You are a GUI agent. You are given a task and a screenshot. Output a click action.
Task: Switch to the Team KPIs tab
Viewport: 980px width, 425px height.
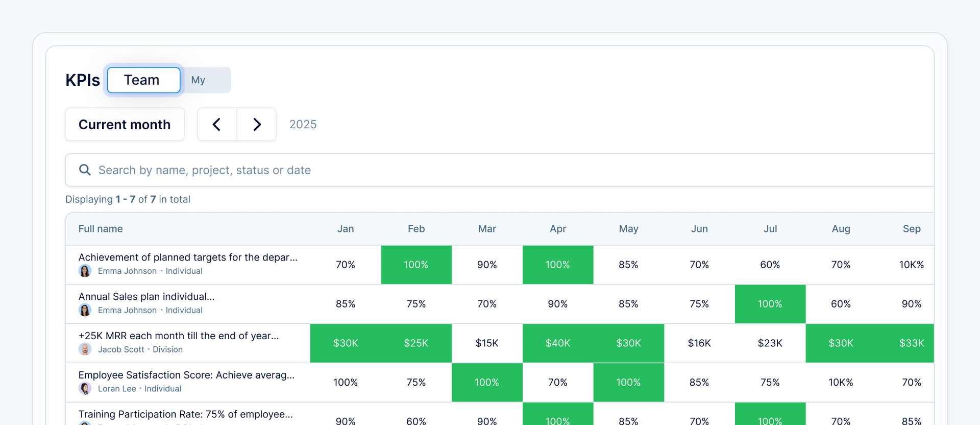[x=143, y=80]
